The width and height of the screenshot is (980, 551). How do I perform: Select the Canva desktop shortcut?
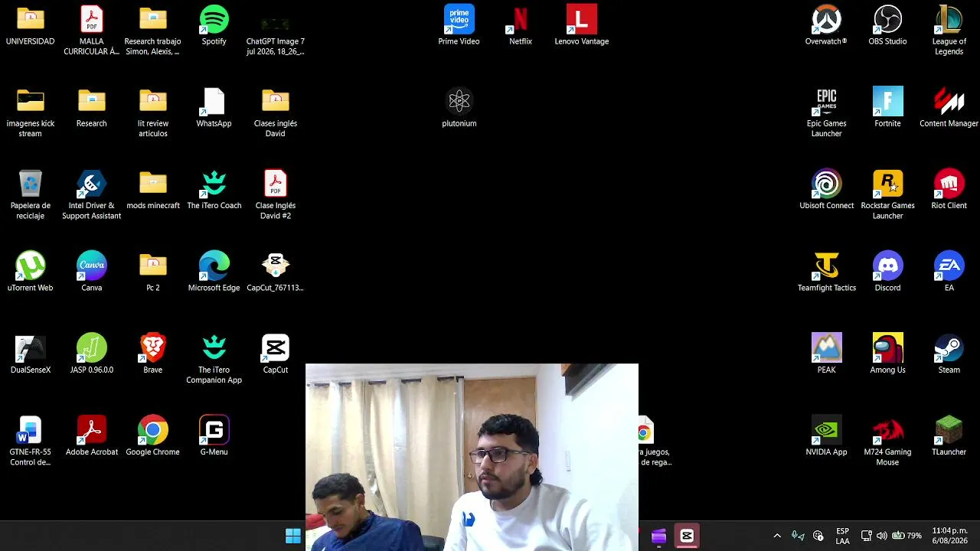click(92, 266)
